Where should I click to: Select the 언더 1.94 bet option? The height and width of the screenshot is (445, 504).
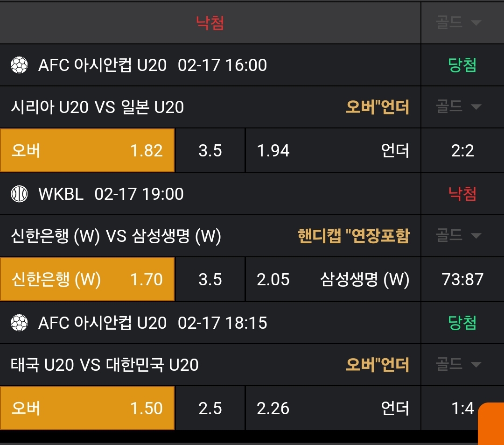pyautogui.click(x=333, y=151)
